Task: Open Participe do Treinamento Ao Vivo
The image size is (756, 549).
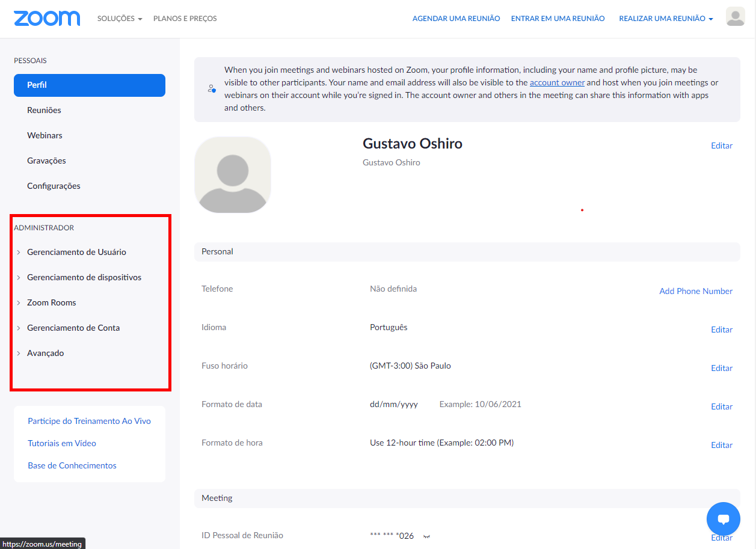Action: tap(90, 421)
